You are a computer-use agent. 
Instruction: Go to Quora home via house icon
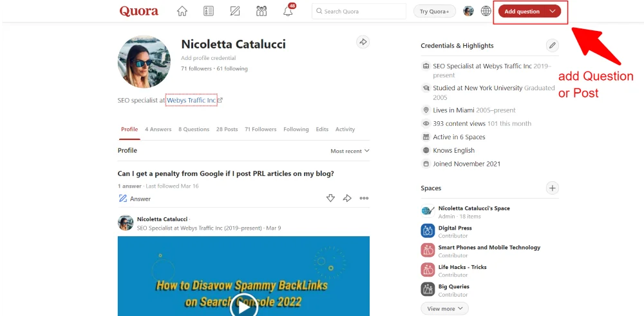tap(182, 11)
